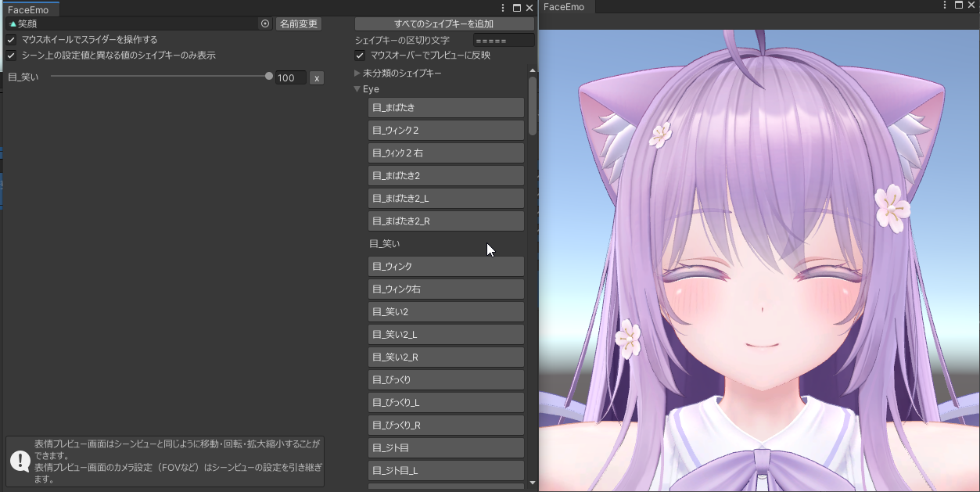Click the object picker icon beside 笑顔
980x492 pixels.
pos(265,23)
